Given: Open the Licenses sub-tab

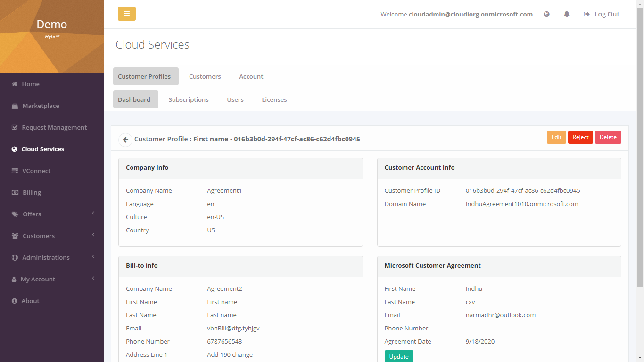Looking at the screenshot, I should [274, 99].
